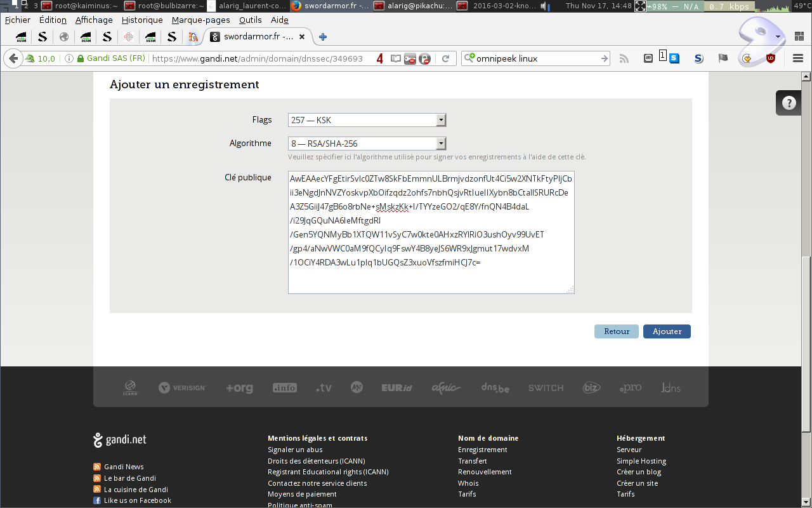Open a new tab with plus icon
This screenshot has height=508, width=812.
pyautogui.click(x=323, y=37)
